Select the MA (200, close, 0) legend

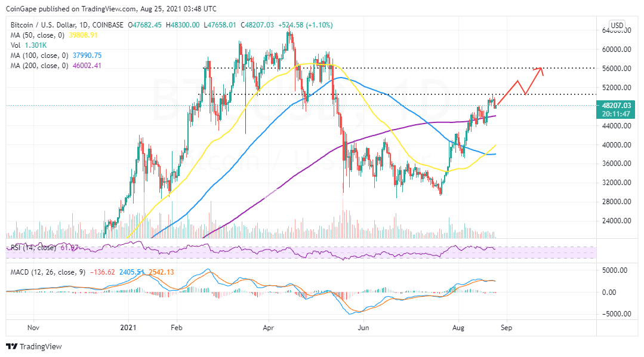(39, 66)
